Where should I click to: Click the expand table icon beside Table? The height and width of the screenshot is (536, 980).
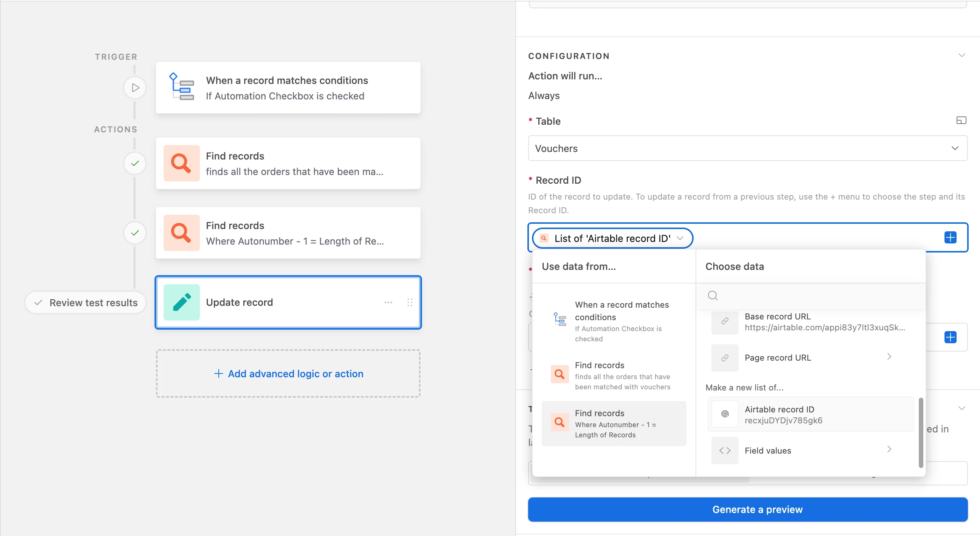pyautogui.click(x=961, y=121)
